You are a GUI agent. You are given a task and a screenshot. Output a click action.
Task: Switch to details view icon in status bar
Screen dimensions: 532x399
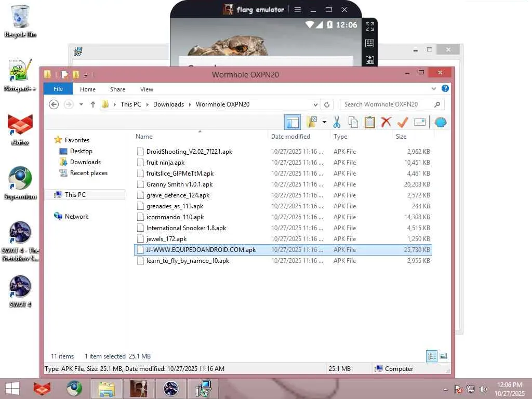pos(432,356)
